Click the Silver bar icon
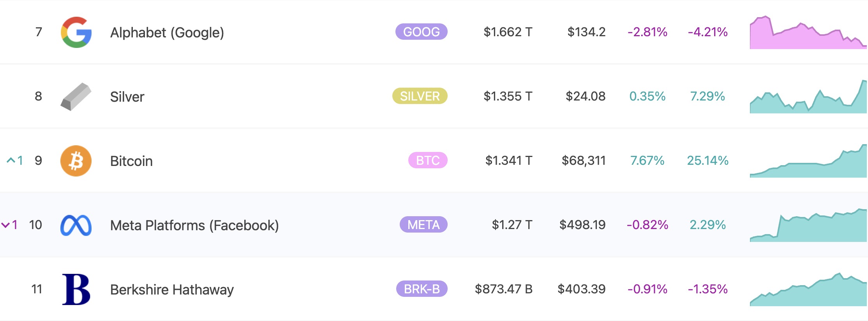The height and width of the screenshot is (321, 868). point(76,97)
